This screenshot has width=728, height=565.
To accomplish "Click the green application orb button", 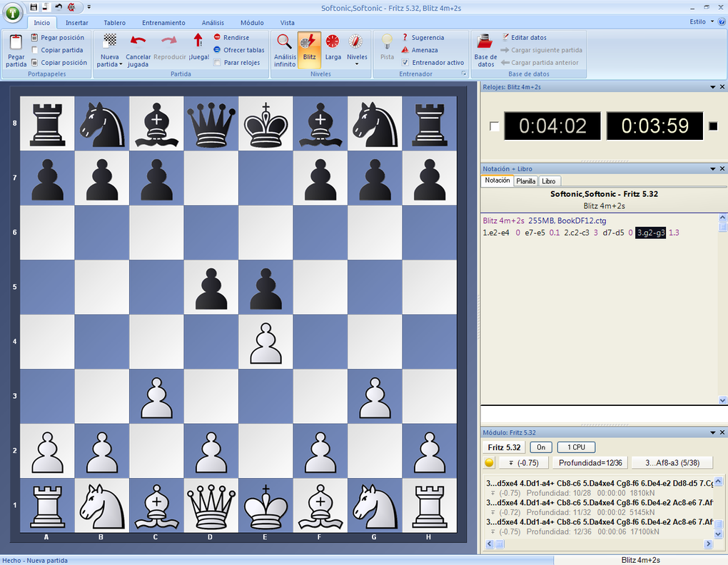I will click(x=13, y=13).
